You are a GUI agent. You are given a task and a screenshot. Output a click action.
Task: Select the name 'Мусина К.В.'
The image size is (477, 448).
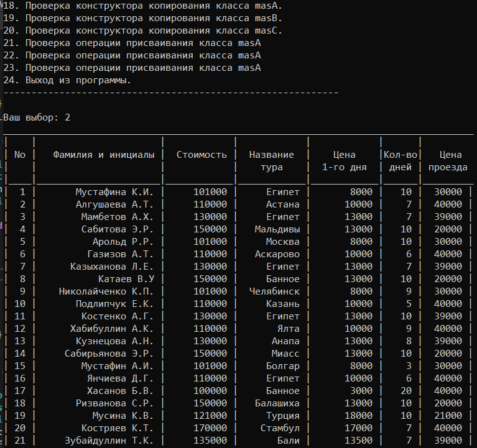tap(123, 416)
